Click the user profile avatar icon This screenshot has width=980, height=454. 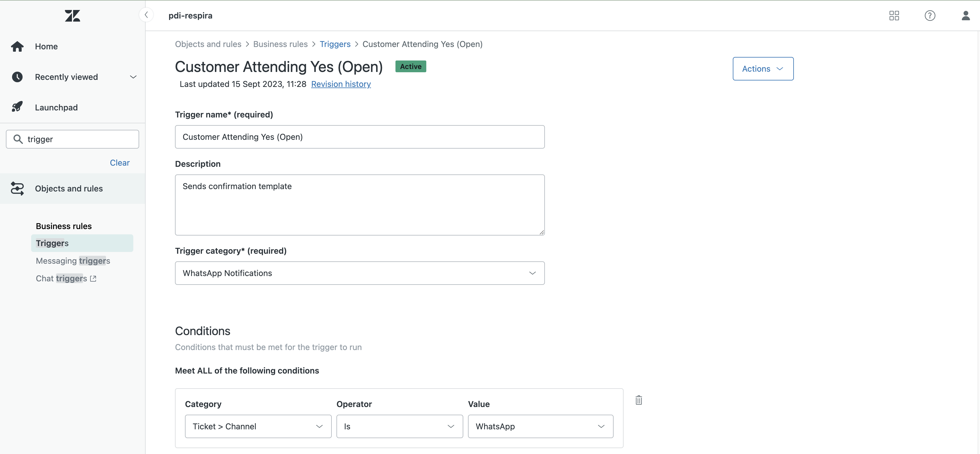966,16
